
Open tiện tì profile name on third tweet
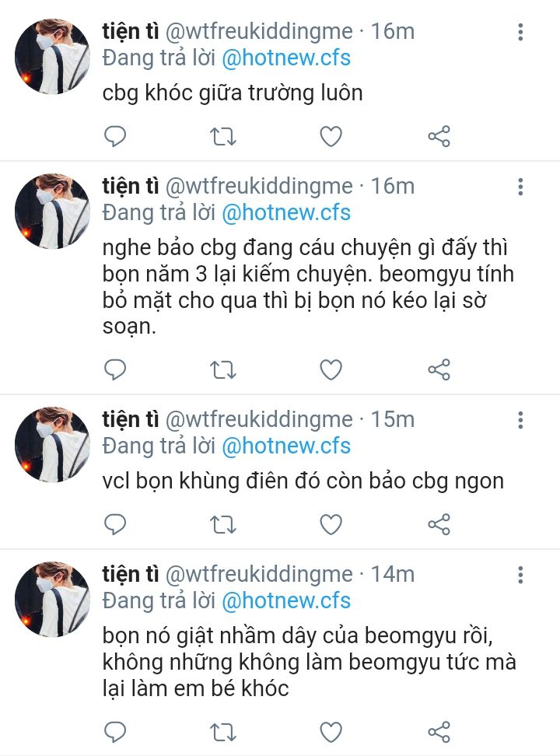point(131,419)
